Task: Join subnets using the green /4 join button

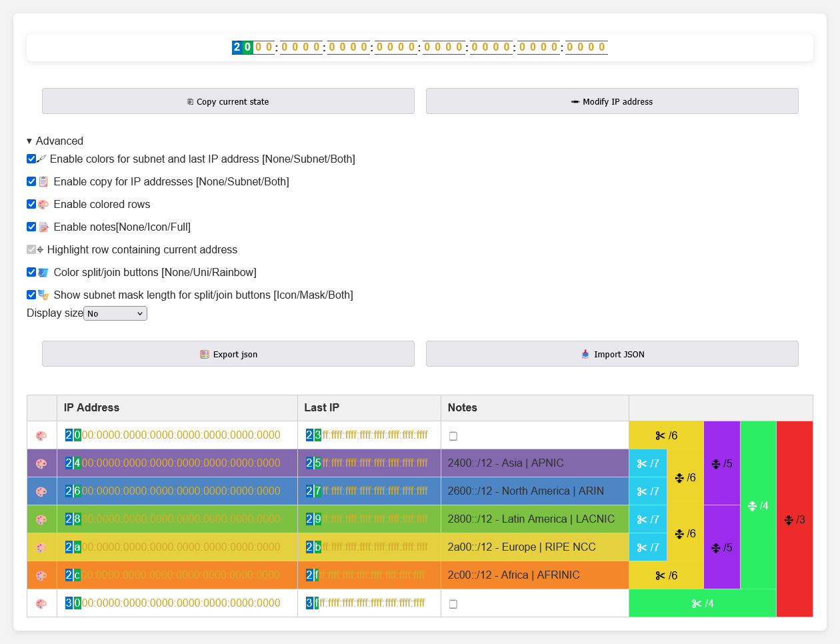Action: click(758, 505)
